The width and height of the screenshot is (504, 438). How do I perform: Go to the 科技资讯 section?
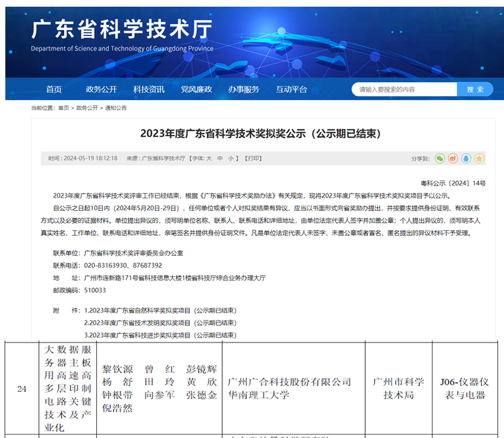[x=149, y=89]
